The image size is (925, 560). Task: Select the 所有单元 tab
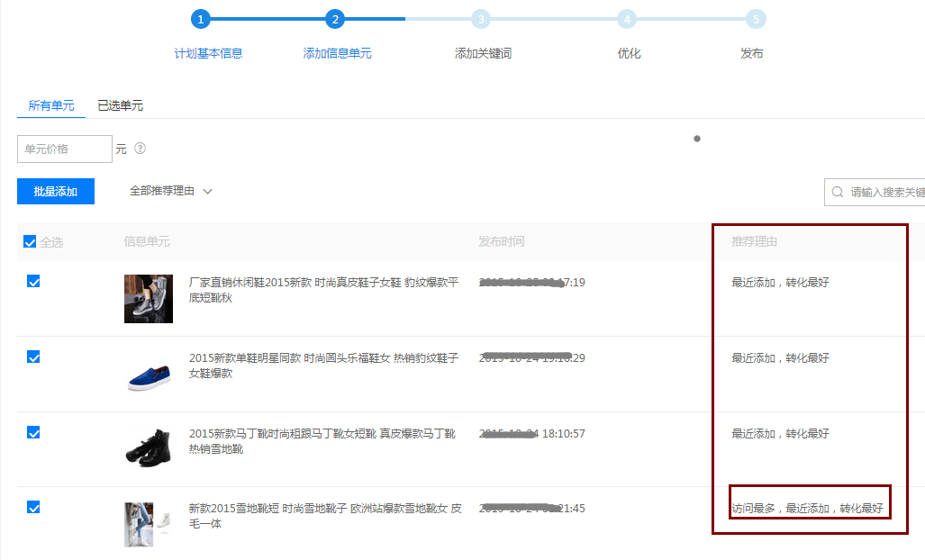[x=51, y=105]
